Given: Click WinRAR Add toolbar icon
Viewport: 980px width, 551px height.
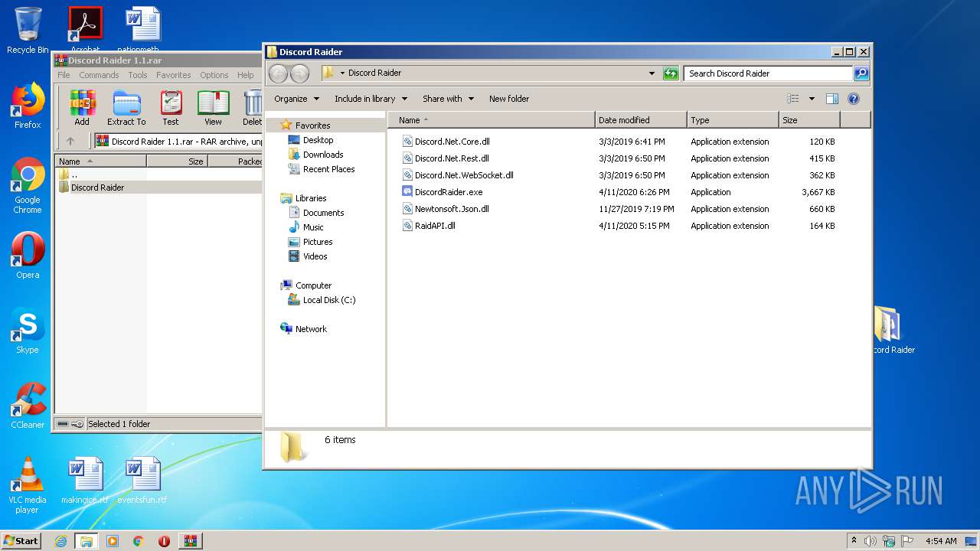Looking at the screenshot, I should 82,108.
